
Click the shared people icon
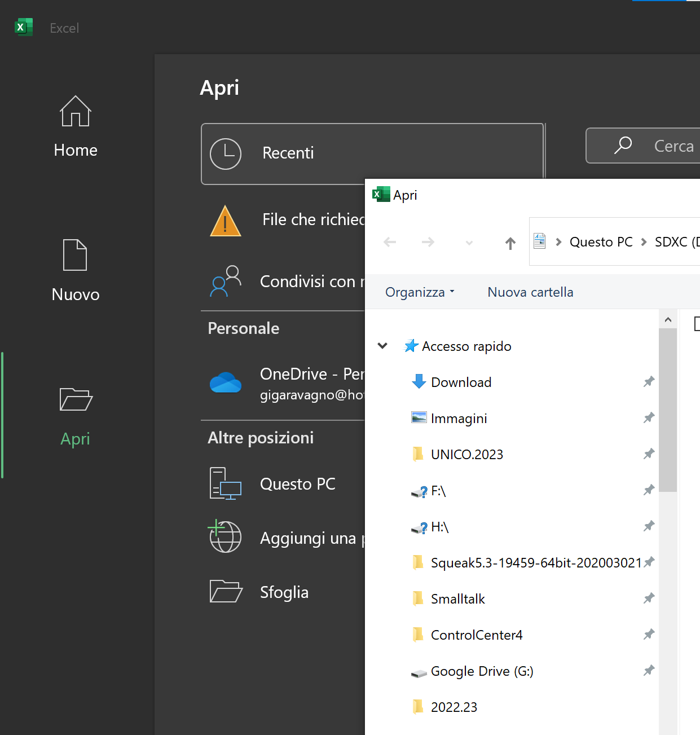click(x=226, y=281)
